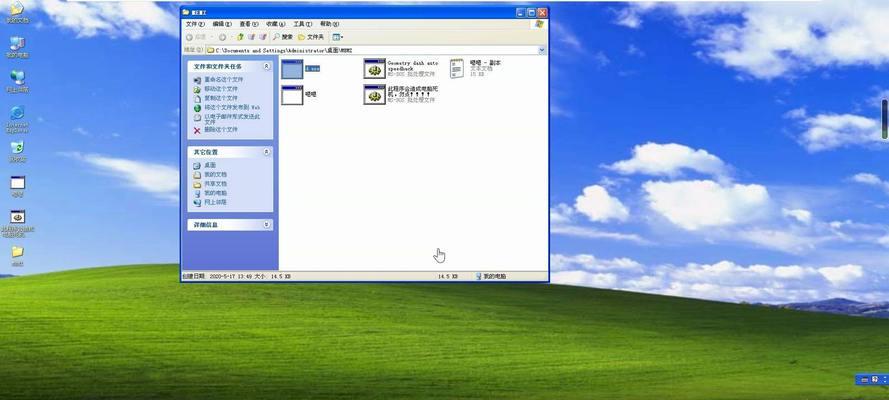889x400 pixels.
Task: Open the 编辑(E) menu
Action: click(x=222, y=24)
